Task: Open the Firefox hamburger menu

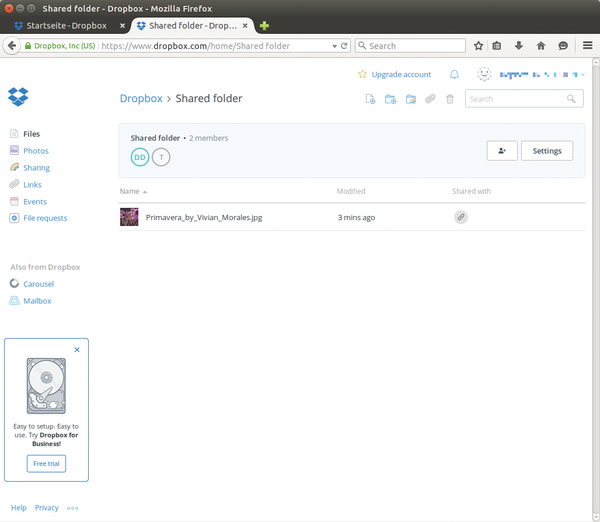Action: 588,46
